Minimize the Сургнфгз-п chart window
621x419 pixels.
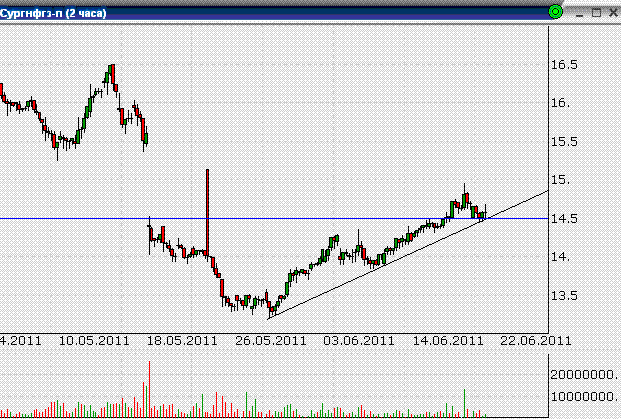pos(579,13)
